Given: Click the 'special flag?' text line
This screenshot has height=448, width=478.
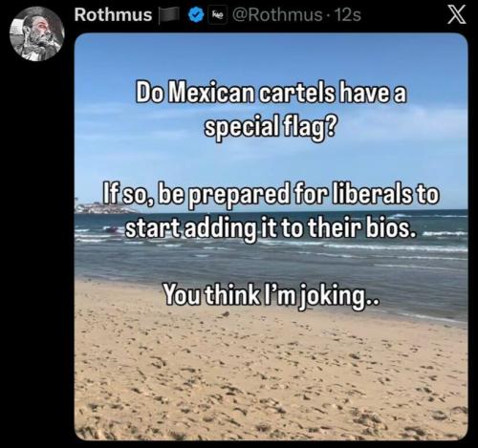Looking at the screenshot, I should click(x=270, y=128).
